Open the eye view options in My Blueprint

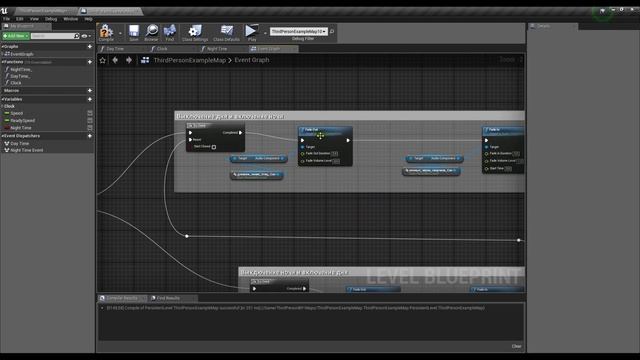tap(85, 36)
